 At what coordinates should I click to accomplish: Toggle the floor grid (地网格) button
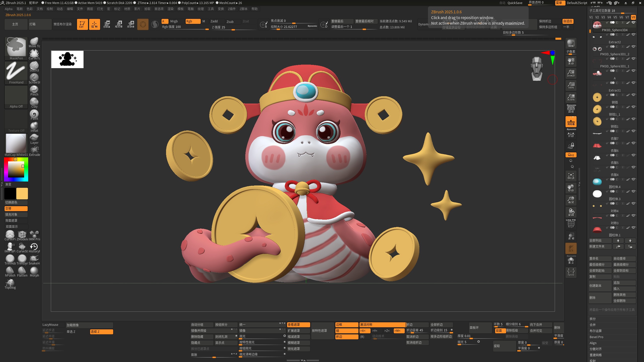(571, 122)
